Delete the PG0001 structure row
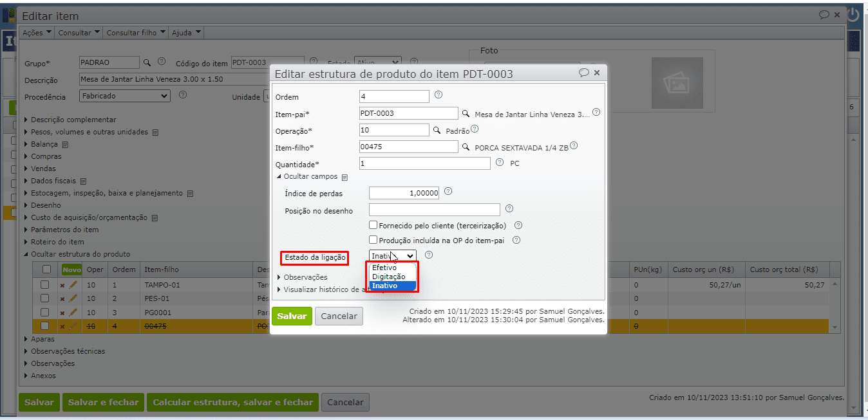868x420 pixels. (62, 313)
